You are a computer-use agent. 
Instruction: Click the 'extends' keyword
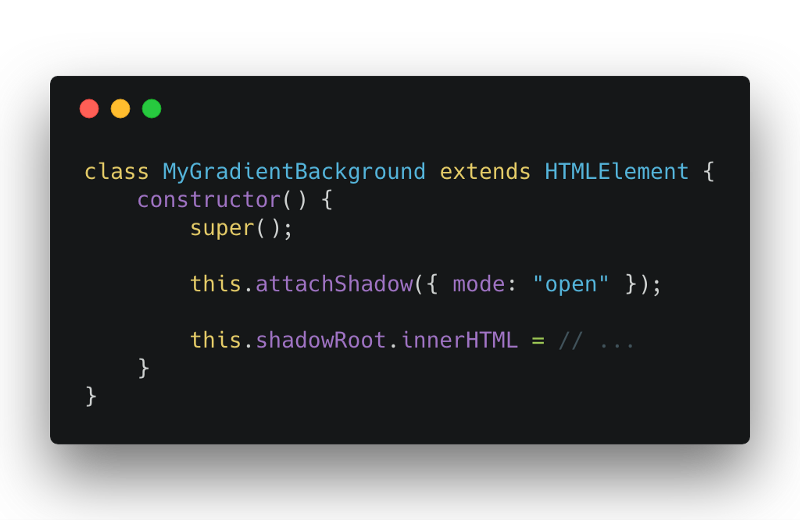(x=485, y=172)
